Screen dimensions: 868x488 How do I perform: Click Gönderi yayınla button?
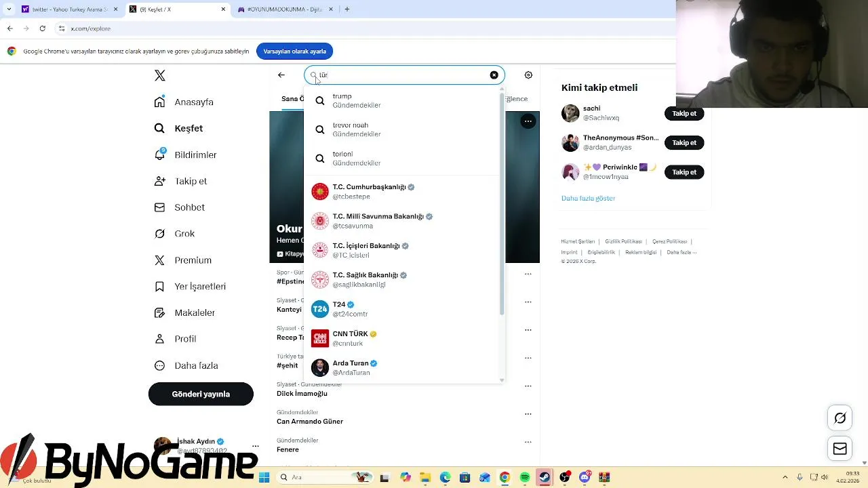pos(201,394)
